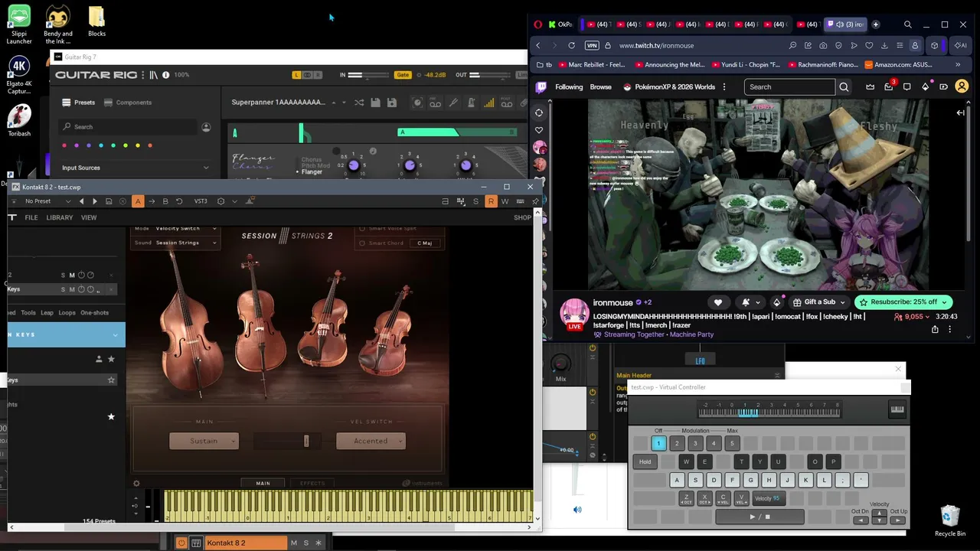Open Guitar Rig library view icon

click(x=153, y=75)
